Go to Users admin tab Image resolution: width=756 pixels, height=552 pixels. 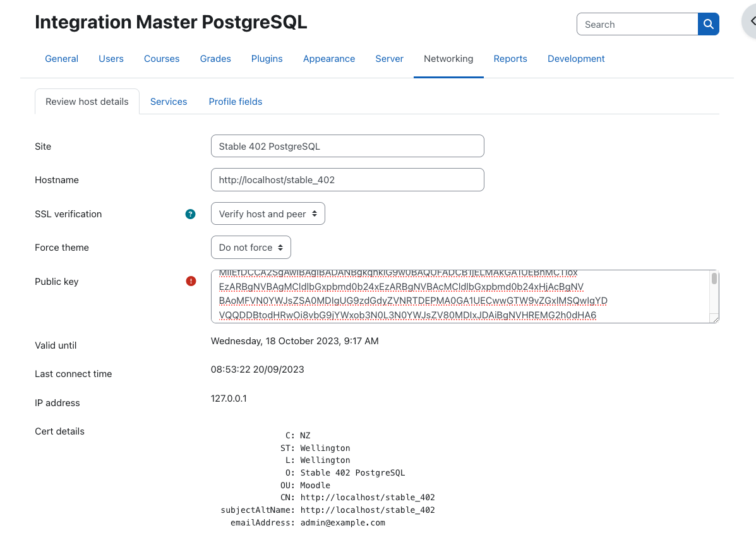pos(111,59)
